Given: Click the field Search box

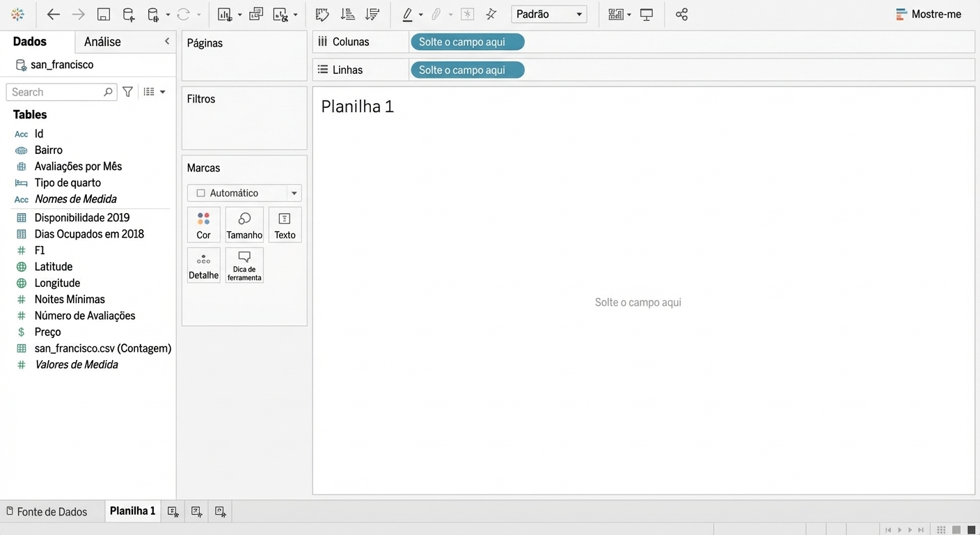Looking at the screenshot, I should point(56,92).
